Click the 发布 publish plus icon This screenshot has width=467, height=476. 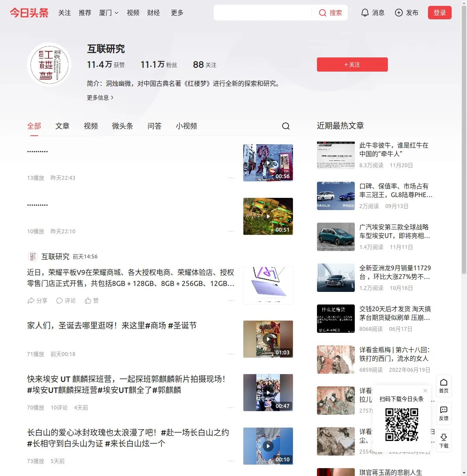tap(406, 13)
